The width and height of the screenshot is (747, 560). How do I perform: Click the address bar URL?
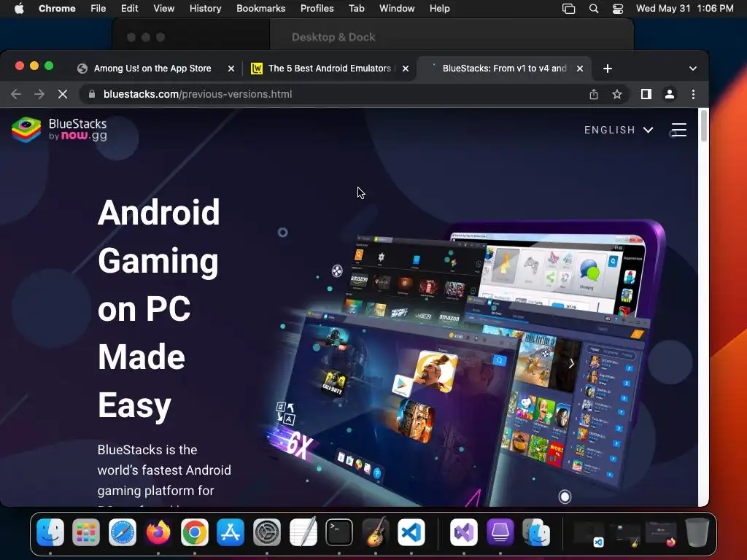point(198,94)
